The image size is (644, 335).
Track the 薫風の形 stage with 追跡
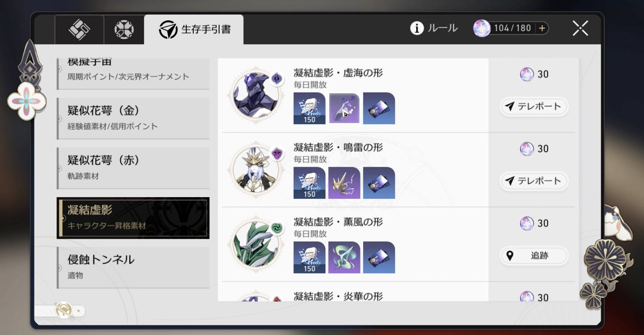(534, 255)
